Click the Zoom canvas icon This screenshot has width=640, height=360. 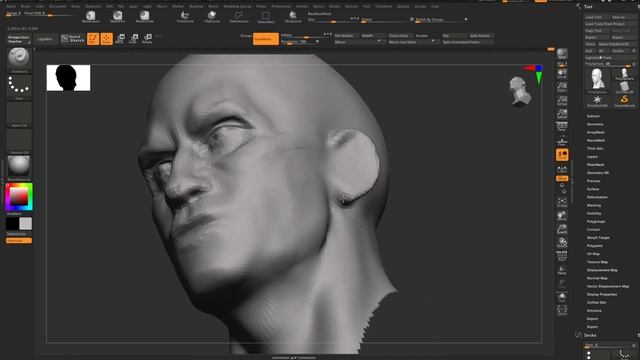pyautogui.click(x=562, y=87)
